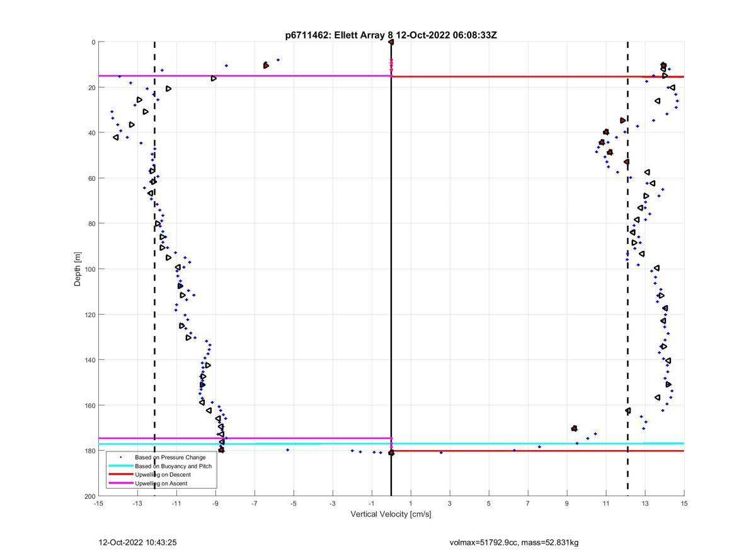This screenshot has width=756, height=558.
Task: Click x-axis tick label '-5'
Action: click(x=294, y=503)
